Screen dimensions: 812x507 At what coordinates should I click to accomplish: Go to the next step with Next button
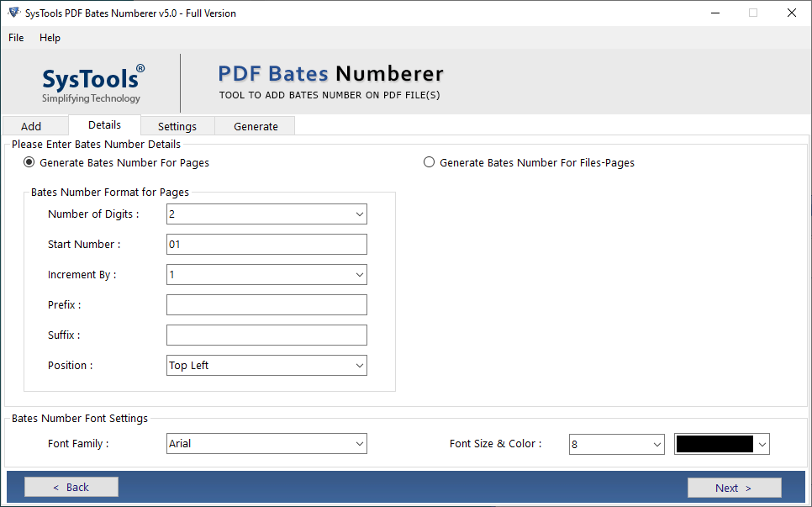(x=735, y=488)
